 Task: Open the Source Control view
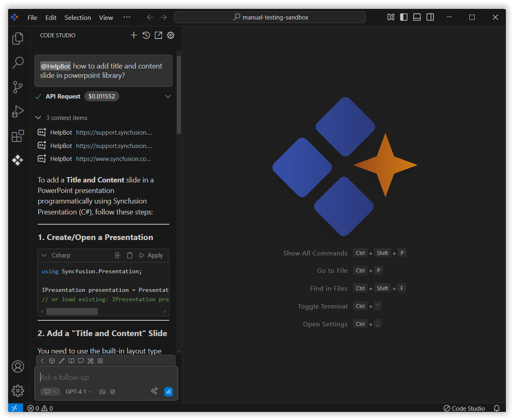(x=18, y=87)
